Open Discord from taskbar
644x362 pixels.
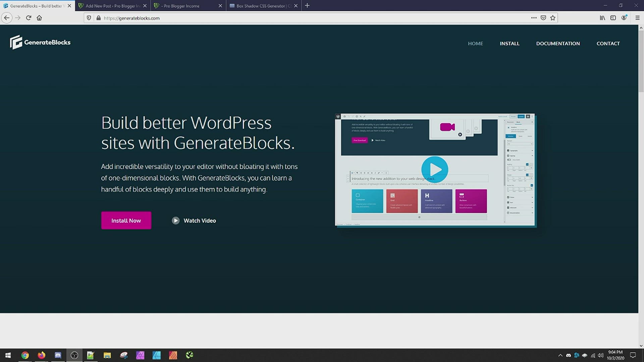point(58,355)
